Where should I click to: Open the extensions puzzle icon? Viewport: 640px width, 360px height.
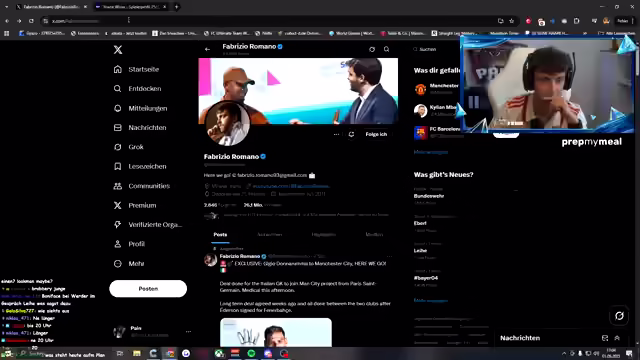pos(576,21)
